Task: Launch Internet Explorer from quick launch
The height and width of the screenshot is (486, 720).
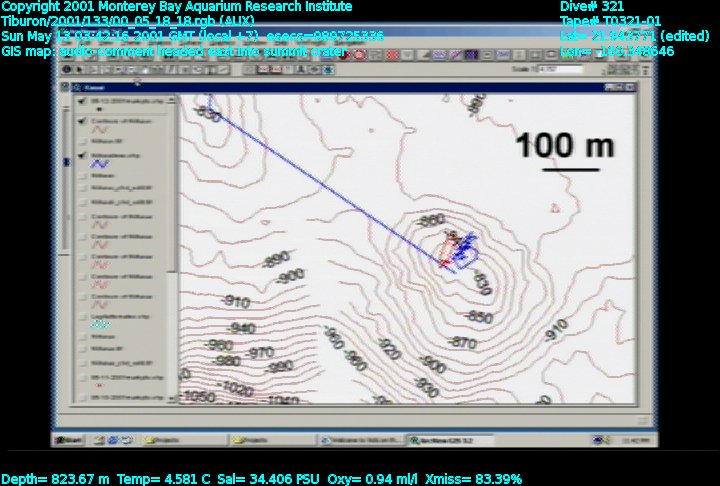Action: pos(113,440)
